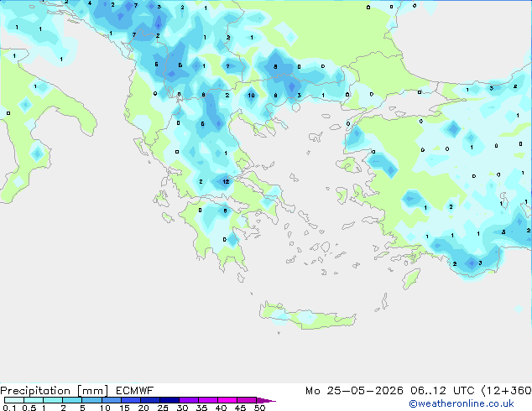The width and height of the screenshot is (532, 411).
Task: Click the 'Precipitation [mm]' title text
Action: [x=54, y=391]
